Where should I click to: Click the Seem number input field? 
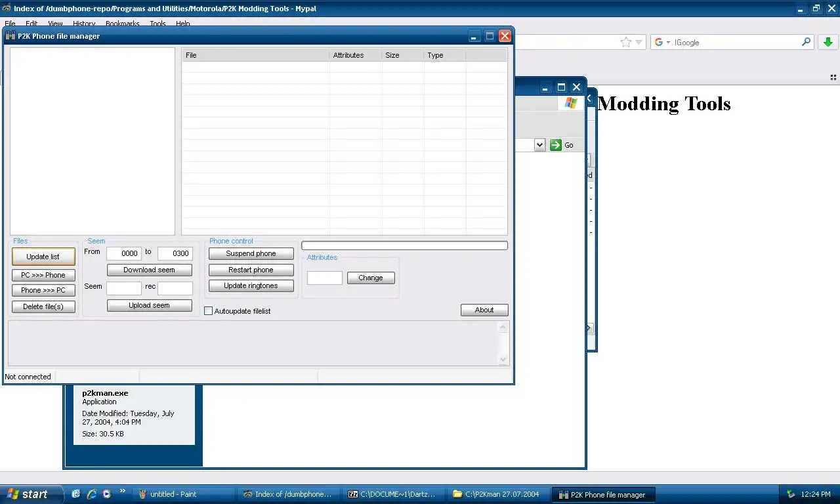pyautogui.click(x=124, y=288)
